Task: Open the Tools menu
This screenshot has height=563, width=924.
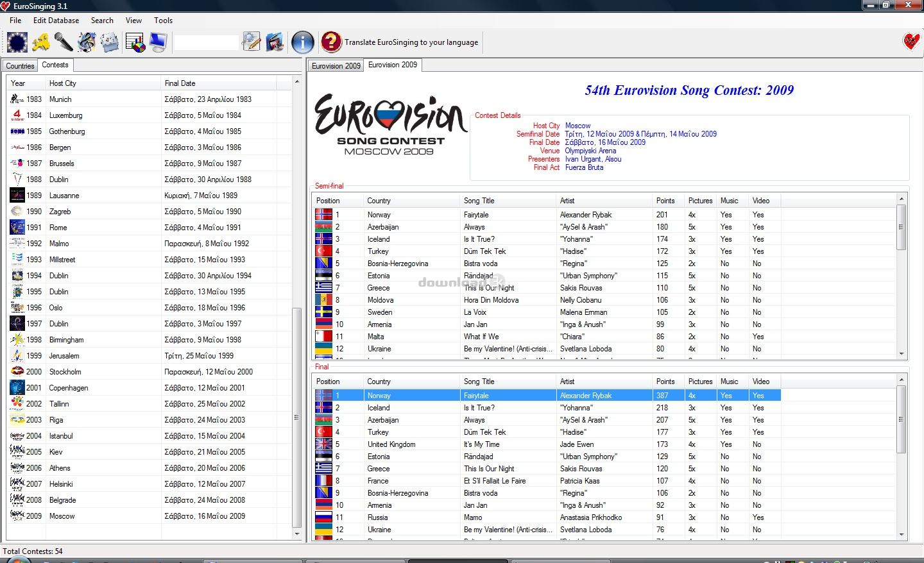Action: (x=163, y=21)
